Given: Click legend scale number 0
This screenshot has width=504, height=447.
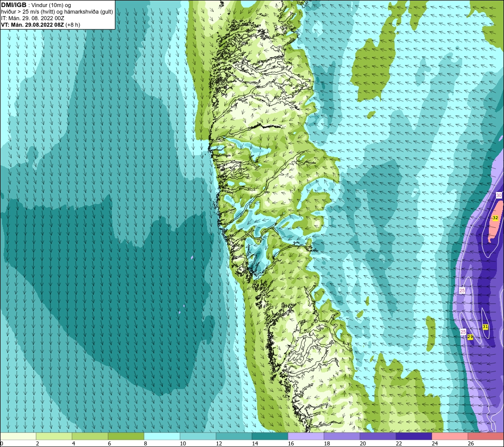Looking at the screenshot, I should point(2,443).
